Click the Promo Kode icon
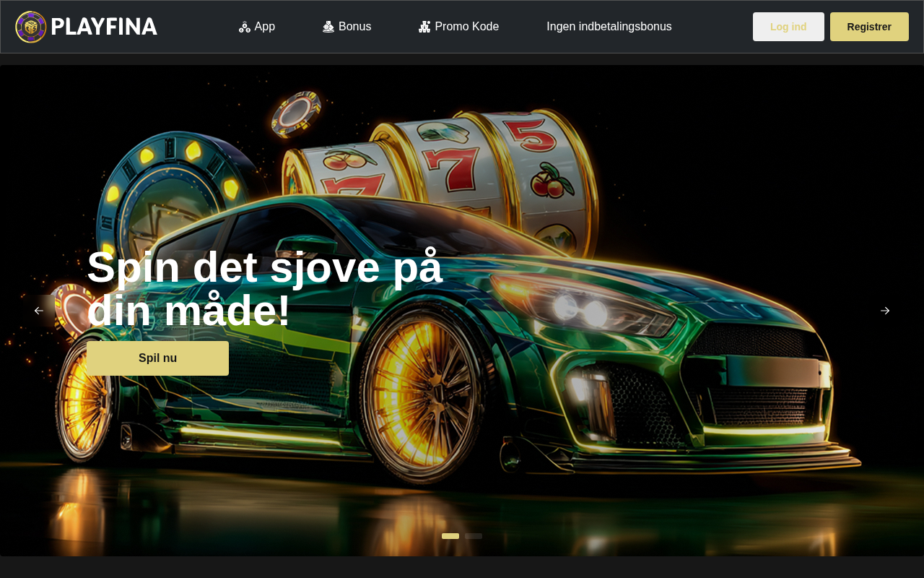924x578 pixels. (x=424, y=27)
